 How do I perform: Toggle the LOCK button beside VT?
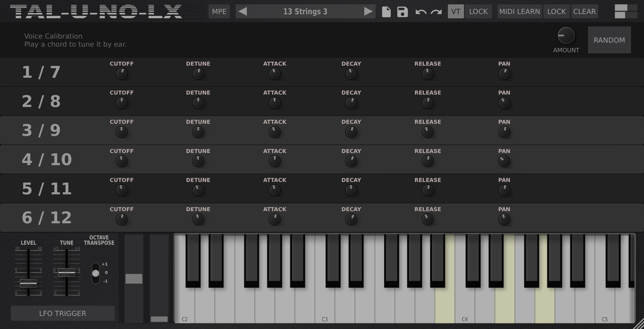(x=478, y=12)
